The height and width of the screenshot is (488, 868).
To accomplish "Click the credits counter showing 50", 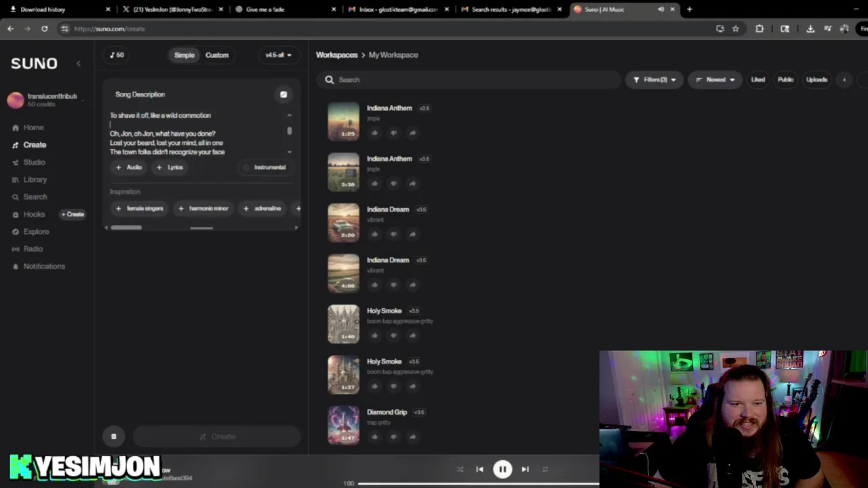I will [x=117, y=55].
